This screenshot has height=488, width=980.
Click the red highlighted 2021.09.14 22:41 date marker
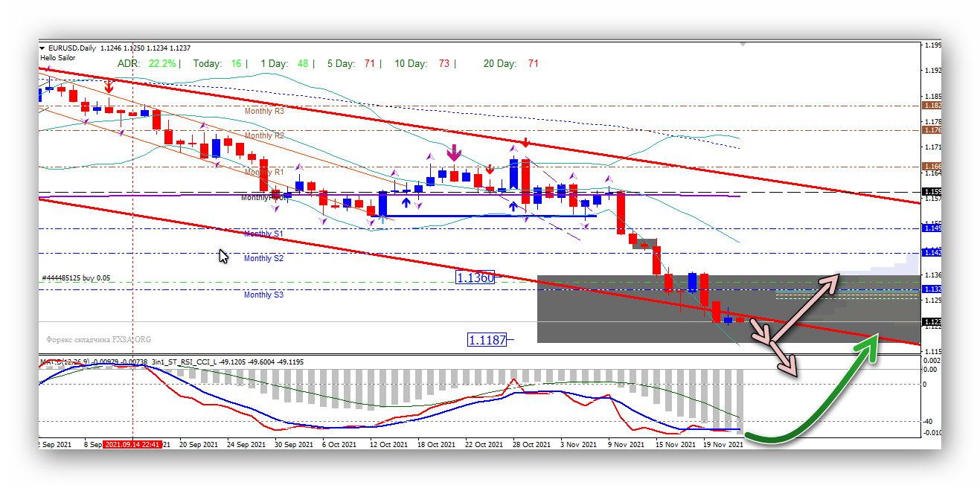pyautogui.click(x=133, y=444)
